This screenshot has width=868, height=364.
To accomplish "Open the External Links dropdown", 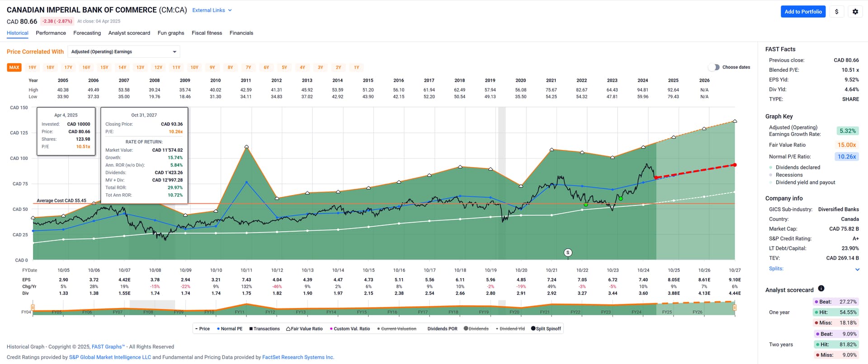I will pyautogui.click(x=212, y=10).
